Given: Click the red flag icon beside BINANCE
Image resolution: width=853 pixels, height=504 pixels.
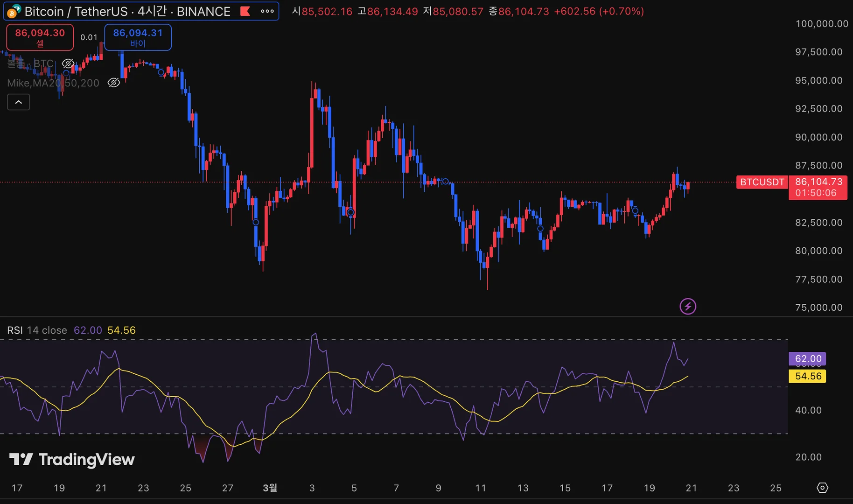Looking at the screenshot, I should pos(245,11).
